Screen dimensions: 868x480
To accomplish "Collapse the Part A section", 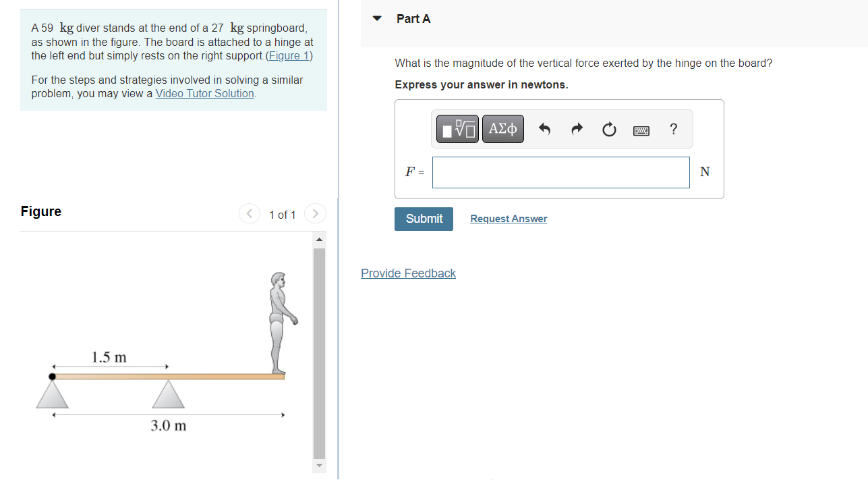I will [376, 19].
